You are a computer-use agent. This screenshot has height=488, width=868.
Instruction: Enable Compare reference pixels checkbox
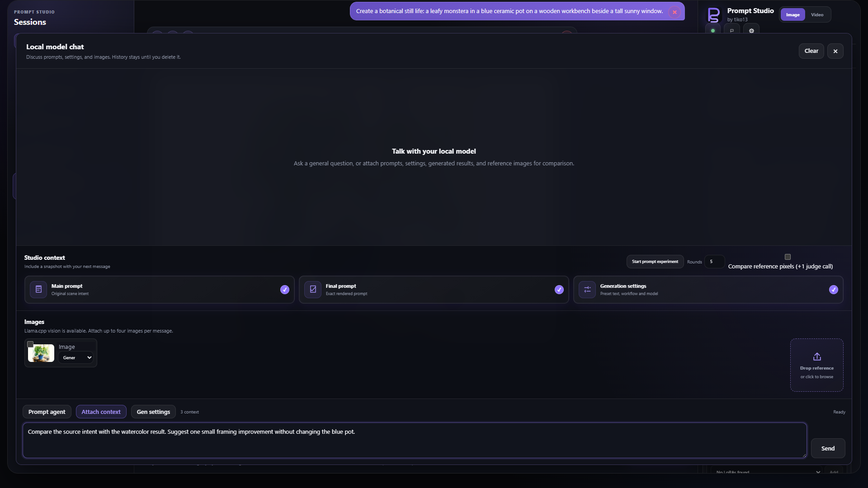pyautogui.click(x=788, y=257)
